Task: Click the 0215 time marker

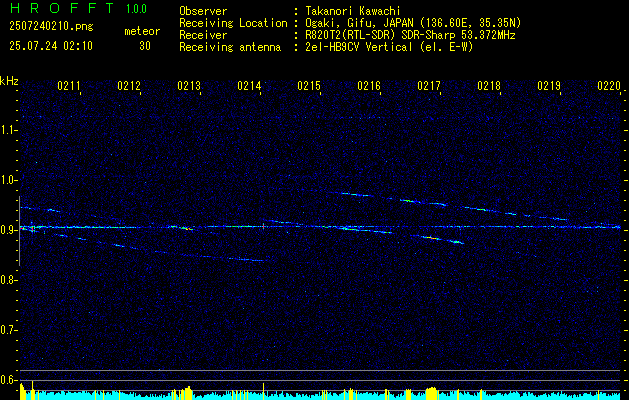Action: 309,86
